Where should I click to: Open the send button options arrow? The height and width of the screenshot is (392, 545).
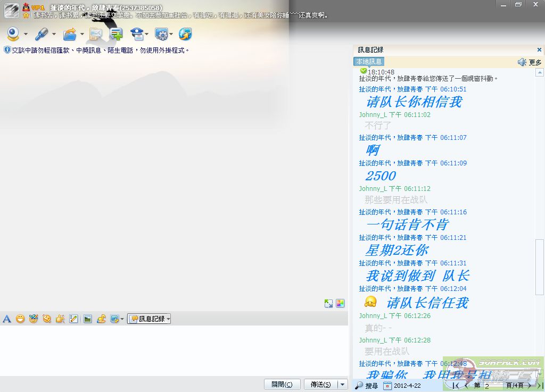[343, 385]
